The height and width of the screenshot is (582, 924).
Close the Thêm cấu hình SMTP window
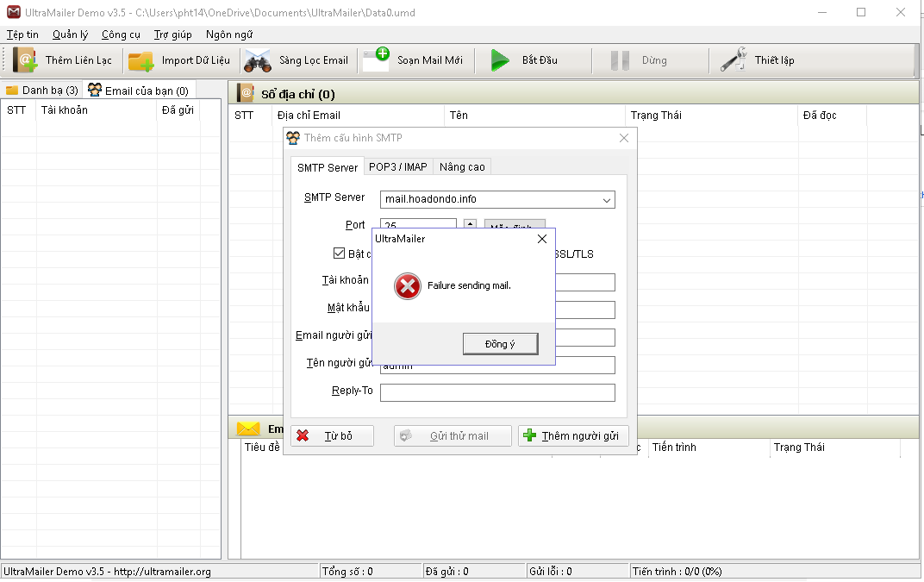coord(624,138)
